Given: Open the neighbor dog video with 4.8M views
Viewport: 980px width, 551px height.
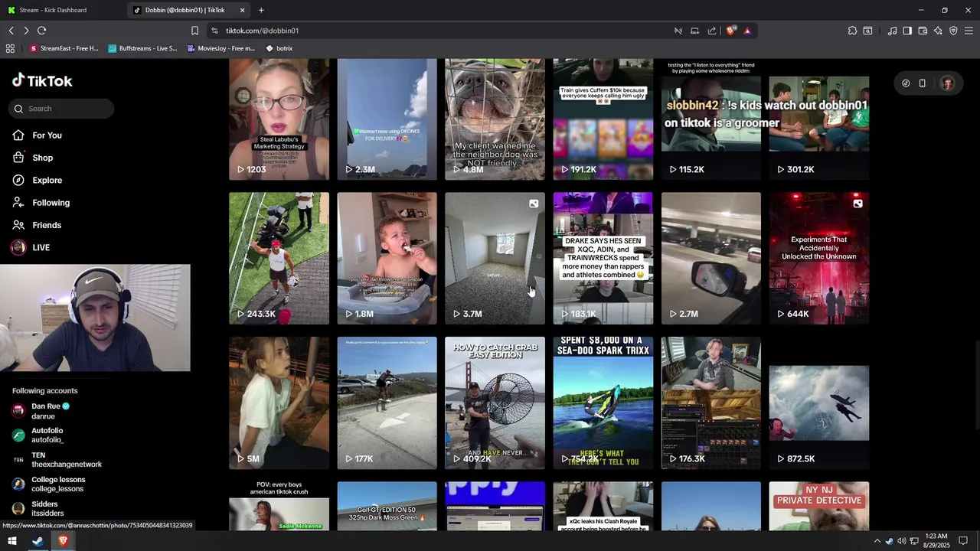Looking at the screenshot, I should click(495, 119).
